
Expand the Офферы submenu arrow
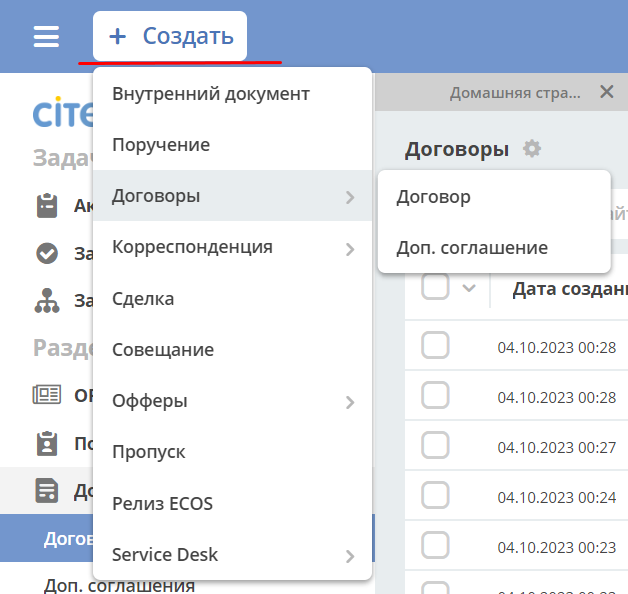(350, 402)
